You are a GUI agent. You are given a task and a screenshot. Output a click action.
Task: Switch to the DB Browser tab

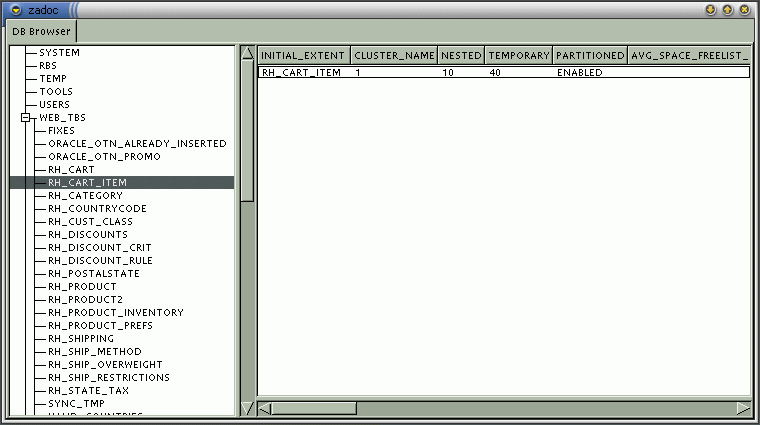[x=41, y=31]
